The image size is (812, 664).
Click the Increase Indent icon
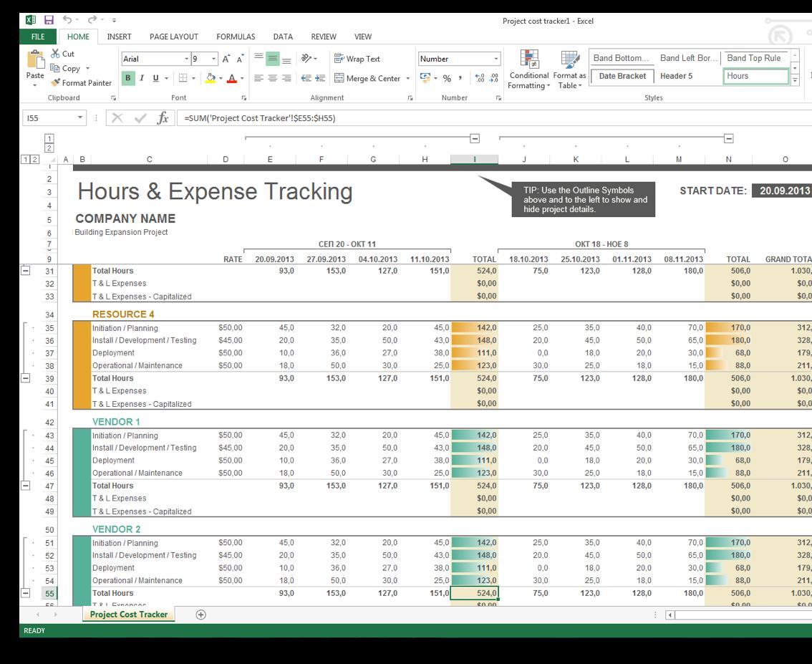coord(320,78)
